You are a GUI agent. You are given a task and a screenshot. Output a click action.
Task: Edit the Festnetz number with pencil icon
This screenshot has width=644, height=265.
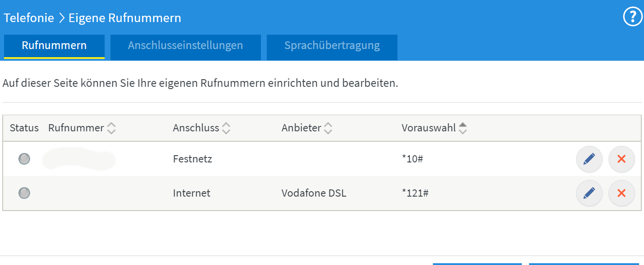click(589, 159)
